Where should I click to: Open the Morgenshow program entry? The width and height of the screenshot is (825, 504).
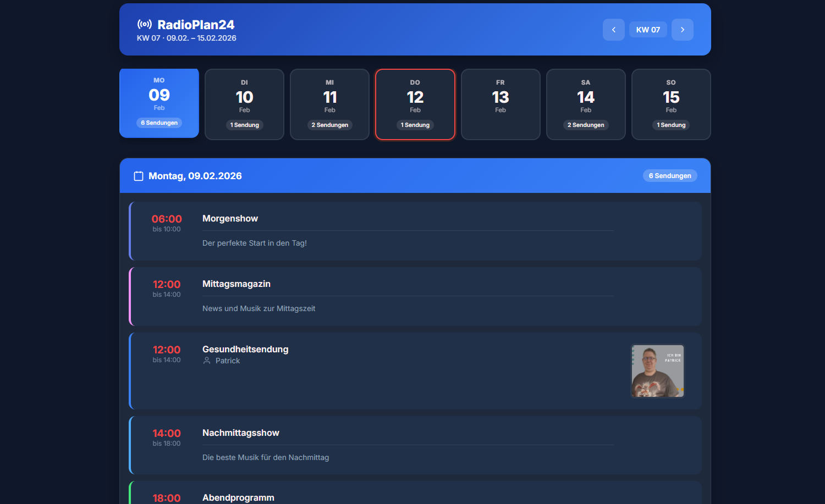point(230,219)
